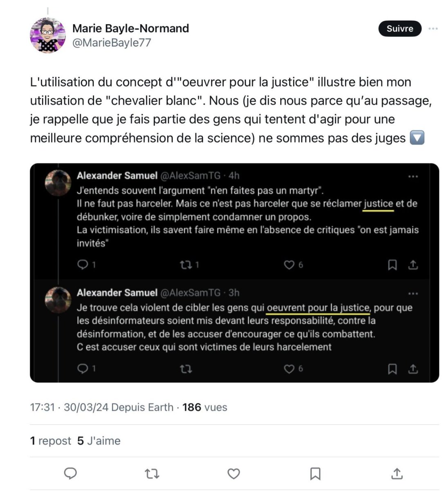Screen dimensions: 448x491
Task: Repost the first quoted tweet by AlexSamTG
Action: (186, 265)
